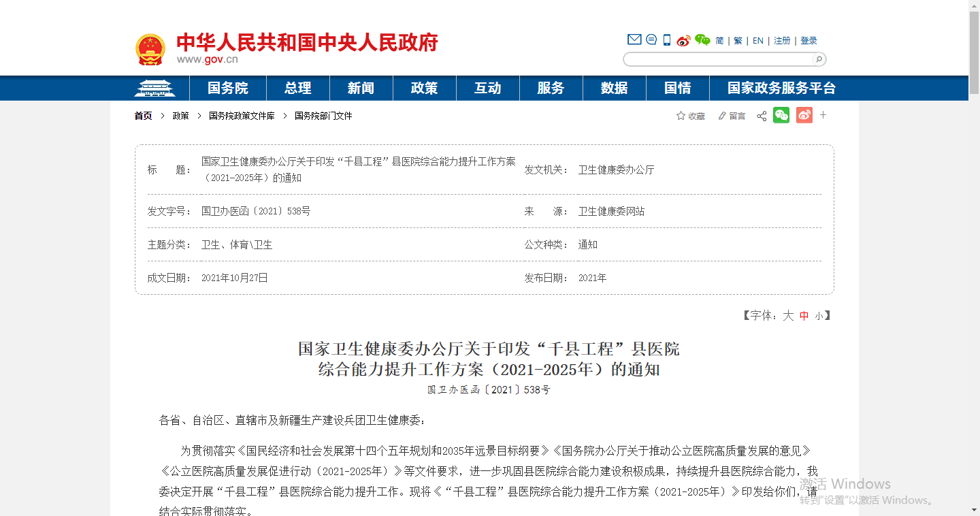Open 国家政务服务平台 nav item

(781, 88)
